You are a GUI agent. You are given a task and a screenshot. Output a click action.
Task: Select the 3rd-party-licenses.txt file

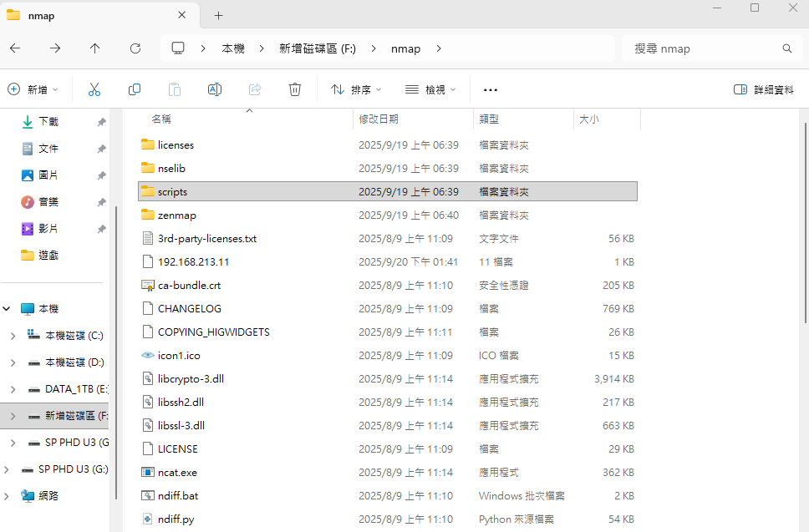pyautogui.click(x=207, y=239)
